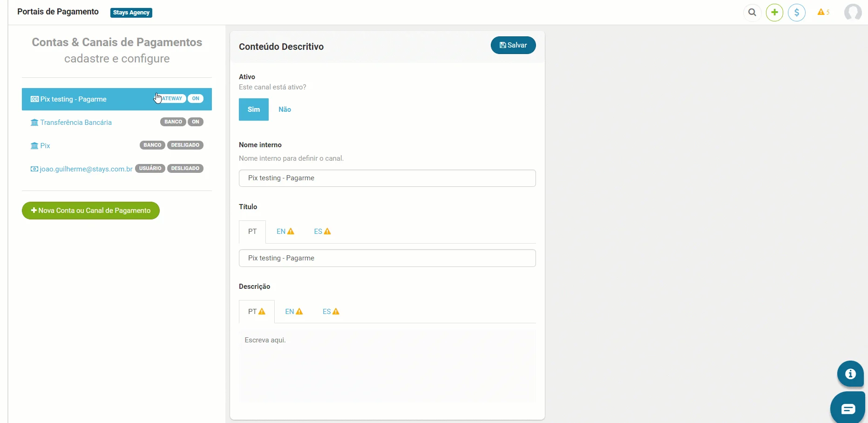Switch Título to the ES tab

322,232
